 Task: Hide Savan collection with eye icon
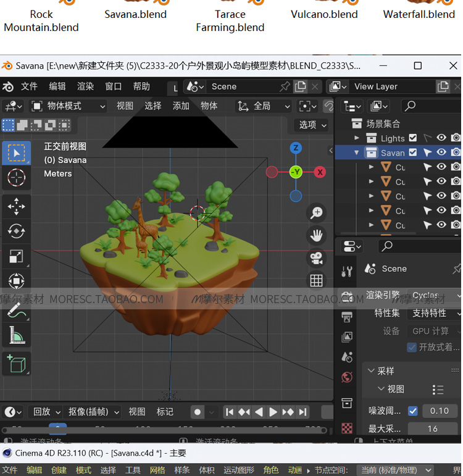(441, 152)
